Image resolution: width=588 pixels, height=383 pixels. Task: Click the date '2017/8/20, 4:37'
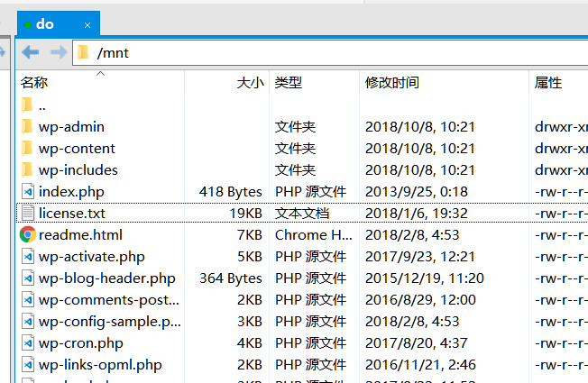(417, 343)
